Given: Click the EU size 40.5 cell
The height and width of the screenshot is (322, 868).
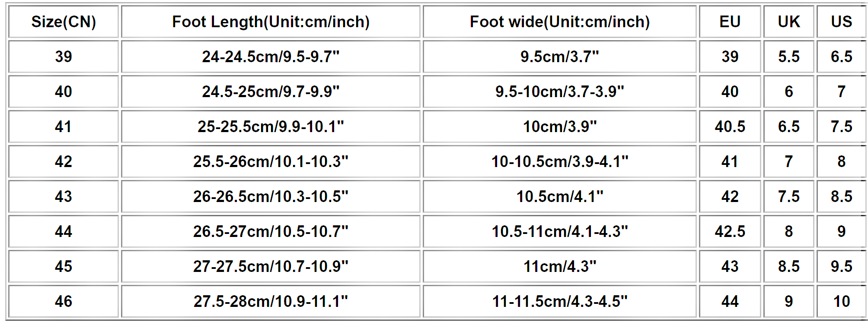Looking at the screenshot, I should pyautogui.click(x=730, y=126).
